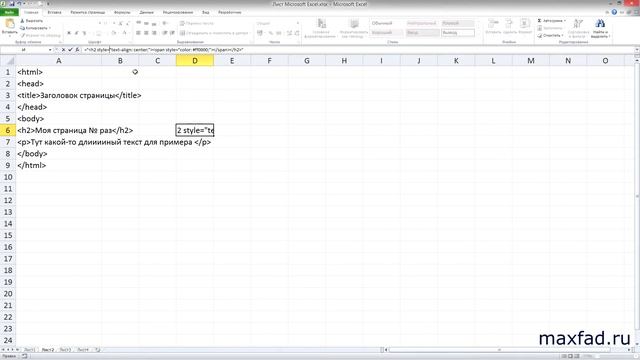Screen dimensions: 640x360
Task: Switch to the Данные ribbon tab
Action: tap(147, 12)
